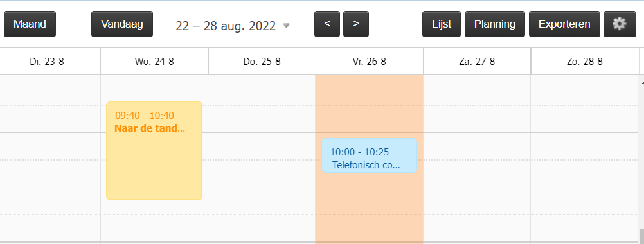Click the 22 – 28 aug. 2022 date label

pos(226,26)
